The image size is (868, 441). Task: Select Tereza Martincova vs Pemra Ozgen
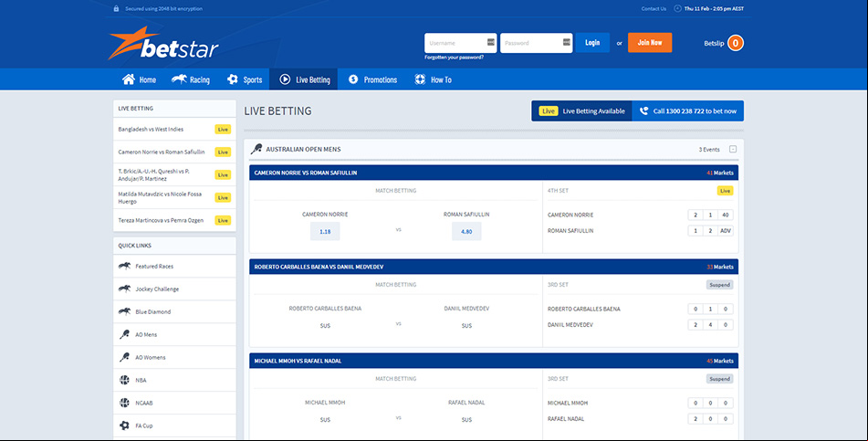point(174,220)
